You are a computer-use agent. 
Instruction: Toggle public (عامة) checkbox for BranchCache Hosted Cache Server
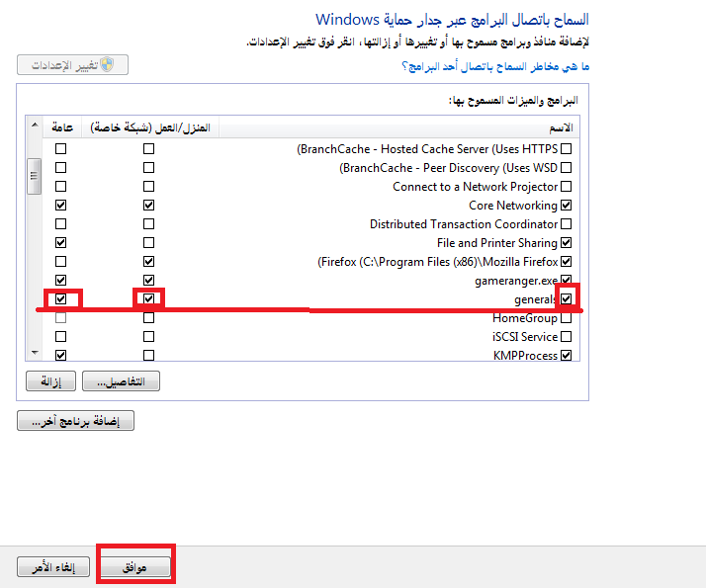[x=60, y=148]
